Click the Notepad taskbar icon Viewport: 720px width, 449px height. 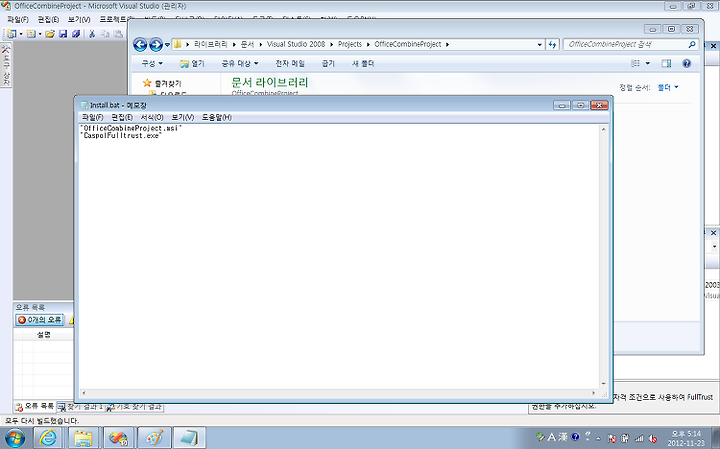(189, 438)
